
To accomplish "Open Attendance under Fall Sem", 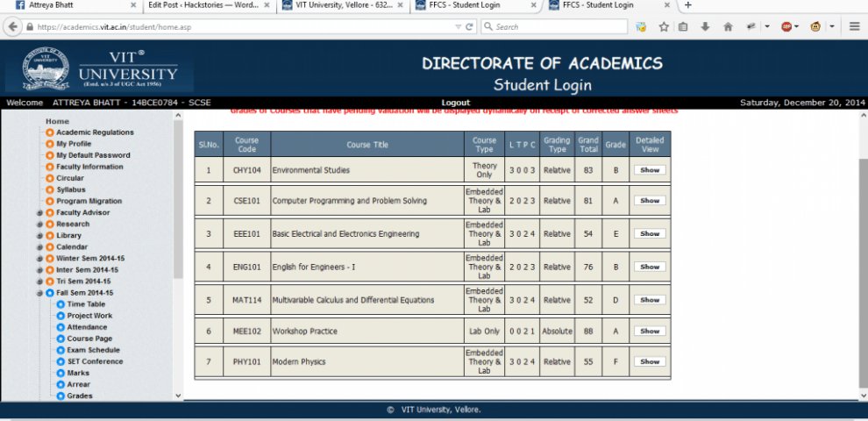I will [87, 327].
